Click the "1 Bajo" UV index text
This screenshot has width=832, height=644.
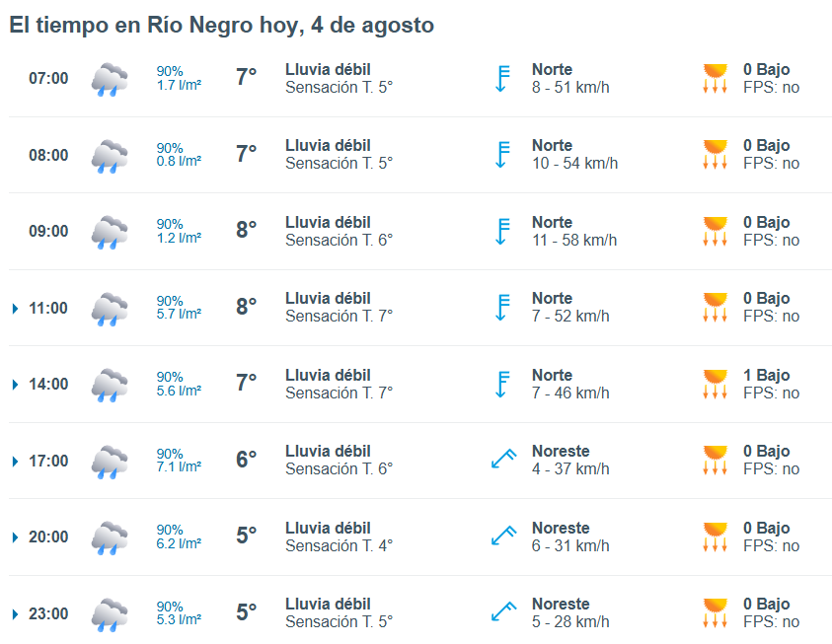point(766,376)
